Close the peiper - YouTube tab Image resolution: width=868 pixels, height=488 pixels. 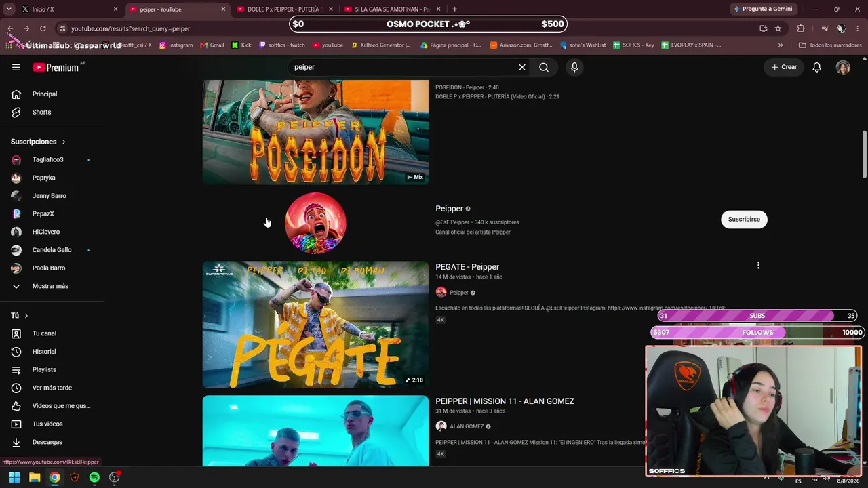[x=223, y=9]
